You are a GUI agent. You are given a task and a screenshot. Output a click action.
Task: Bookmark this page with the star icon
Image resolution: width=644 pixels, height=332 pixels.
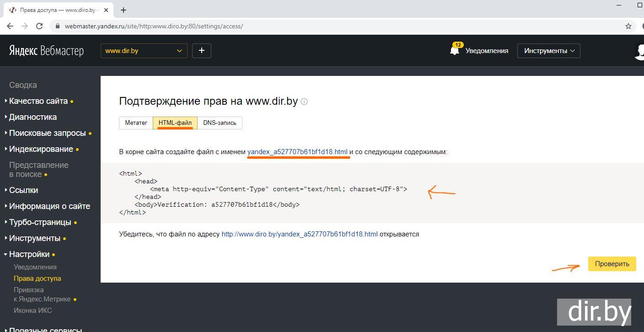coord(628,26)
